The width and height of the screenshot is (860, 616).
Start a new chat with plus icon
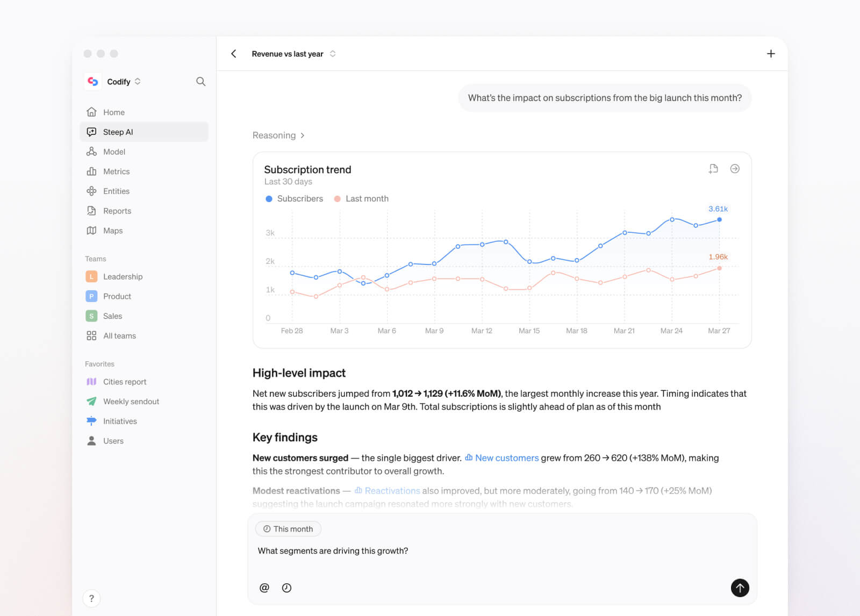[x=771, y=54]
